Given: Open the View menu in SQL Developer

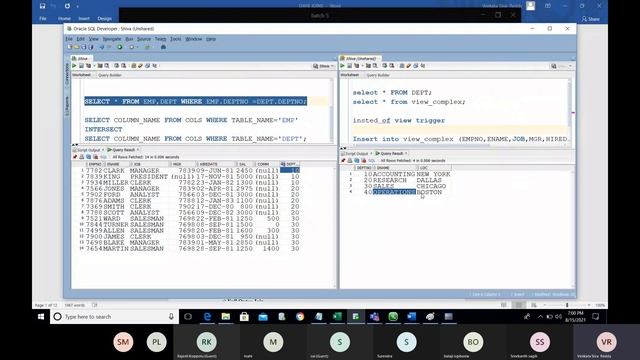Looking at the screenshot, I should 94,39.
